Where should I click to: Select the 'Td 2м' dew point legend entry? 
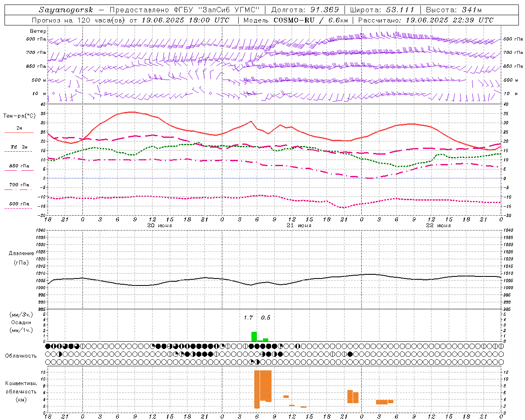19,147
